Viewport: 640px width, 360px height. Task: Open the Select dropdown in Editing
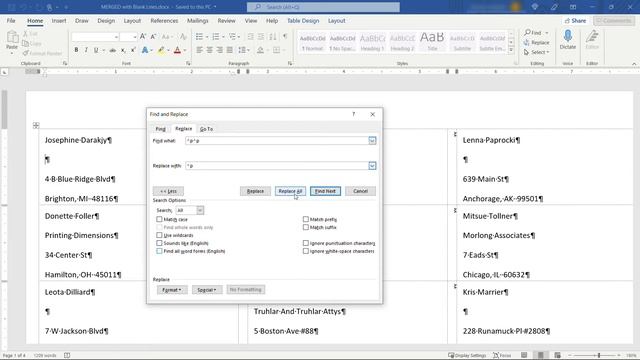click(x=537, y=52)
